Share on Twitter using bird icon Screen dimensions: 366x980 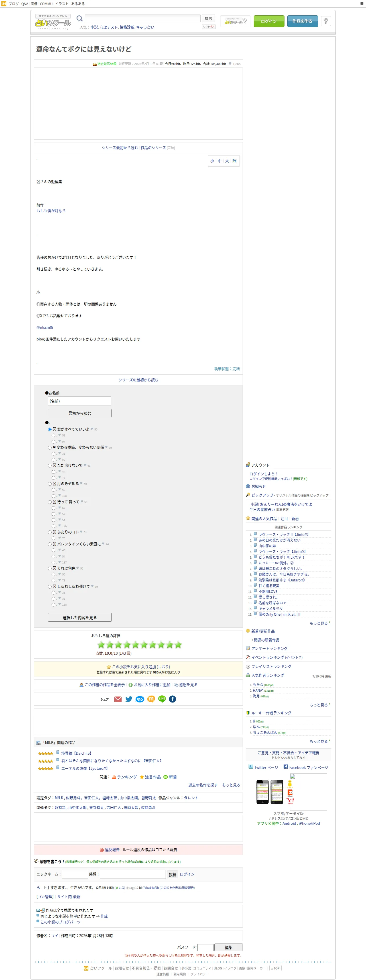(x=129, y=699)
